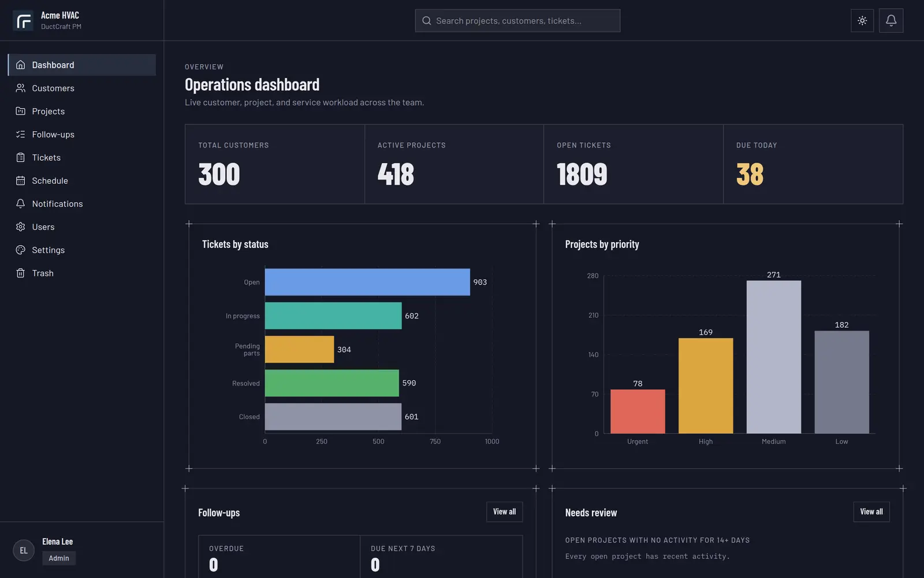Image resolution: width=924 pixels, height=578 pixels.
Task: Click the Open Tickets value 1809
Action: click(x=582, y=174)
